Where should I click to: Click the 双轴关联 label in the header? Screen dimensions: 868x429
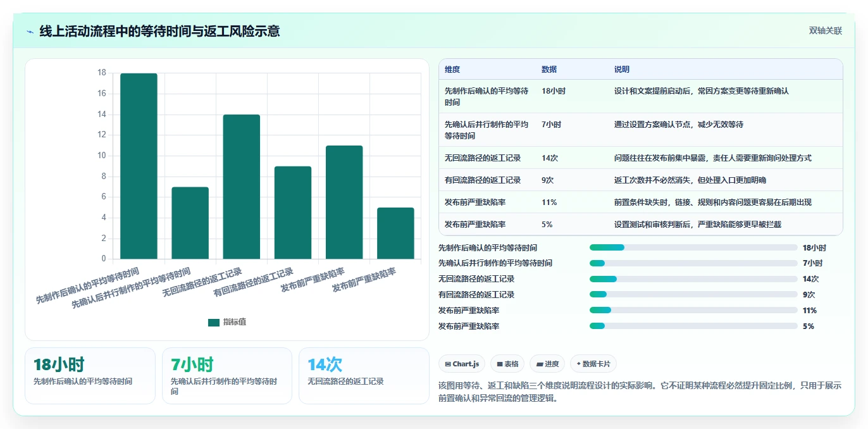(x=826, y=30)
